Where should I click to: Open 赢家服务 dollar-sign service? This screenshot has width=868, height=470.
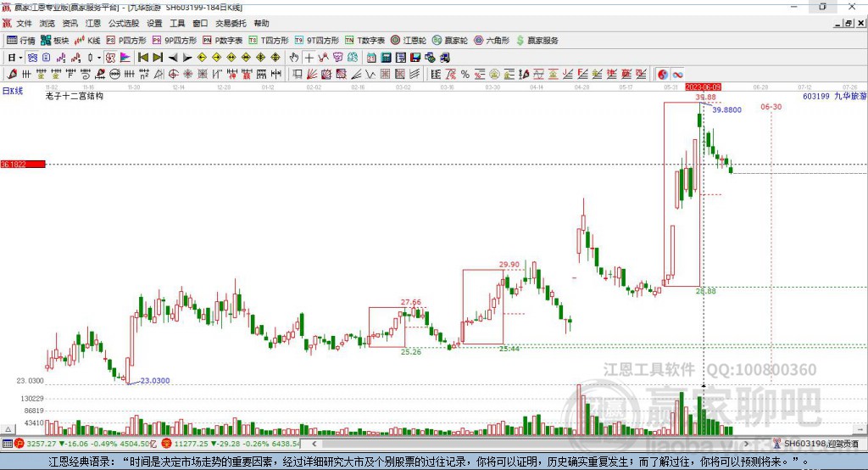(x=537, y=41)
